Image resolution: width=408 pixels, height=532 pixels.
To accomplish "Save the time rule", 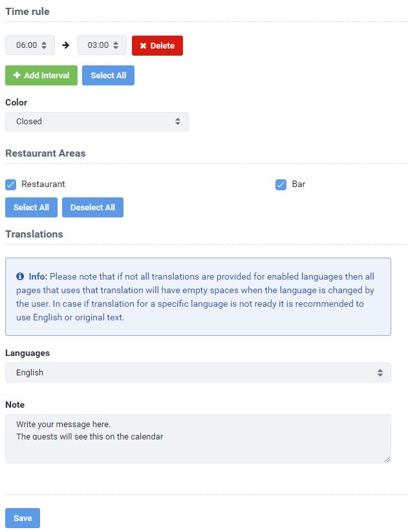I will 23,518.
